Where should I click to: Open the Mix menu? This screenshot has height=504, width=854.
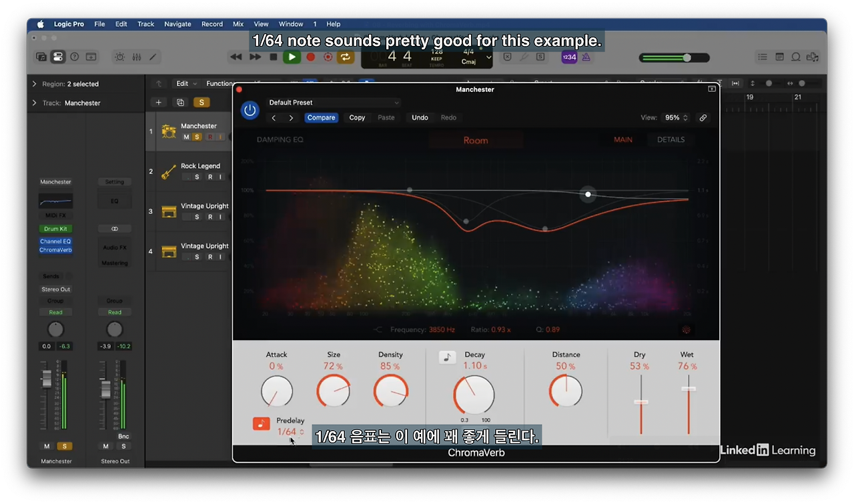pos(238,24)
